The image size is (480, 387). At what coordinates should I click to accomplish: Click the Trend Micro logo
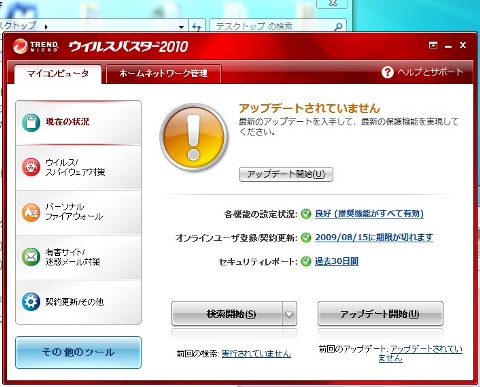(x=36, y=46)
